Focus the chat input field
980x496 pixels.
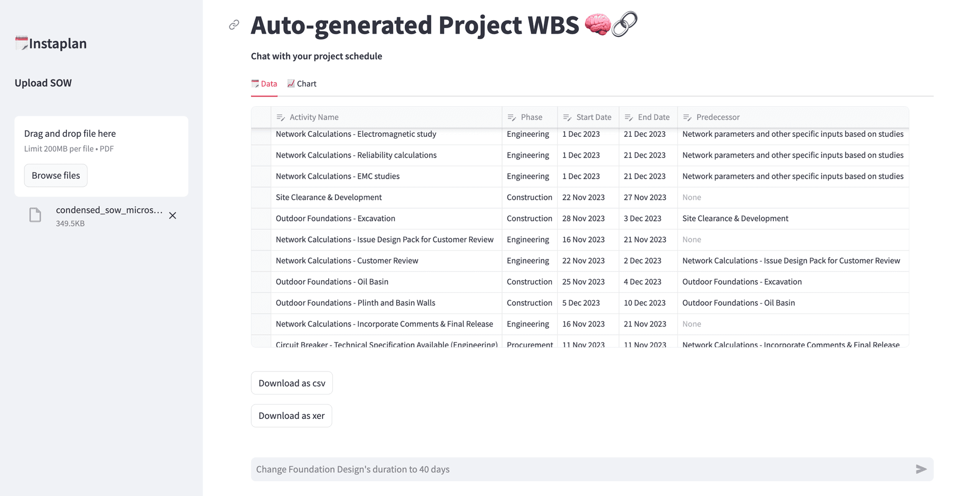point(582,469)
